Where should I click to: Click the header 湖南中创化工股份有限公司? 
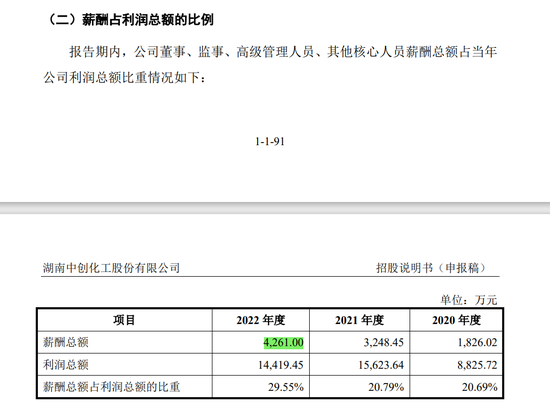point(111,268)
